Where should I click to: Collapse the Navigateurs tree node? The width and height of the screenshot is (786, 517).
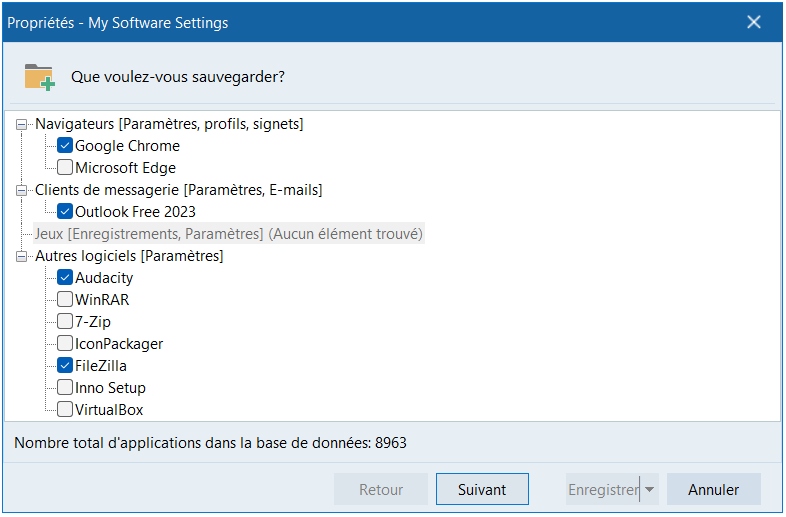[x=23, y=124]
